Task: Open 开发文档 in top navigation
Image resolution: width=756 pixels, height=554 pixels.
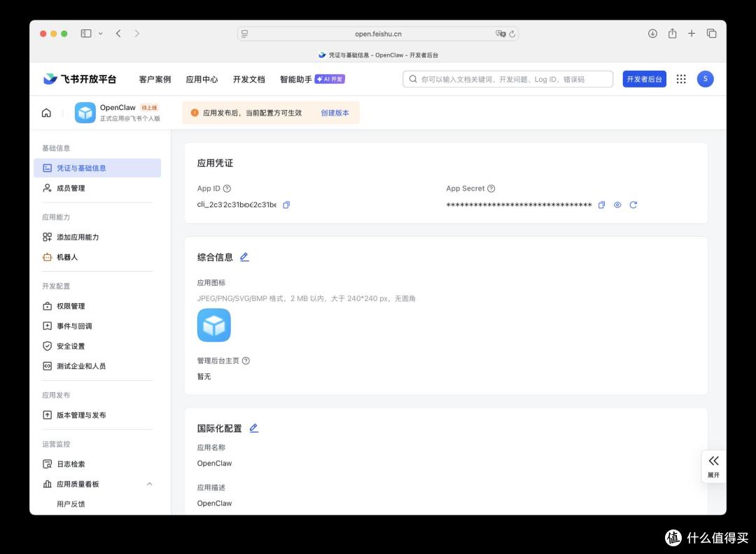Action: [248, 79]
